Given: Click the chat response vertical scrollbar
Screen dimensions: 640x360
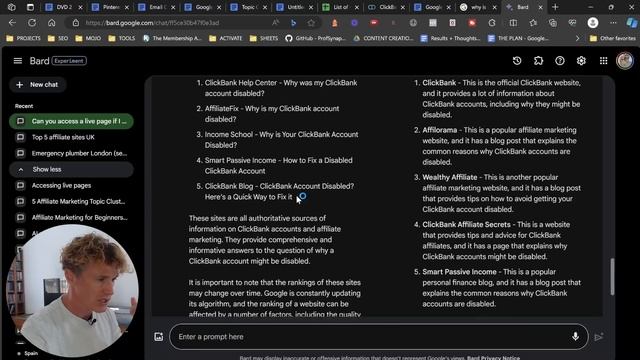Looking at the screenshot, I should click(612, 276).
